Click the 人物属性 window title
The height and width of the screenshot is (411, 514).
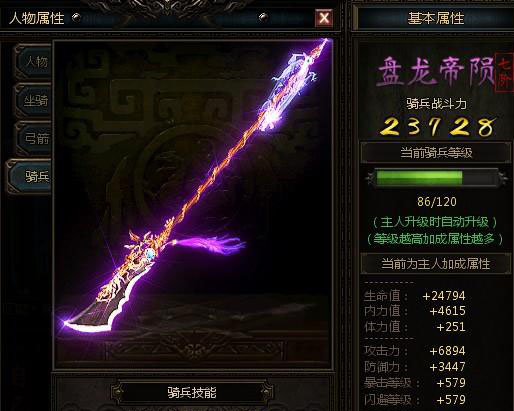tap(37, 18)
